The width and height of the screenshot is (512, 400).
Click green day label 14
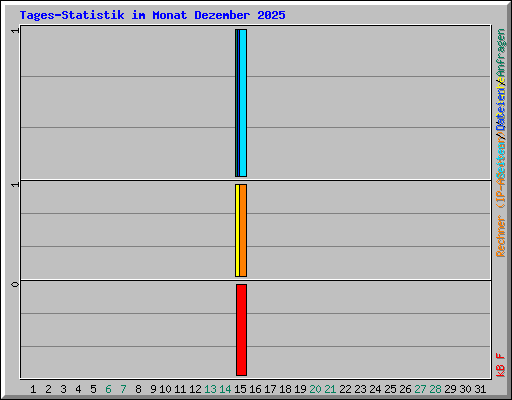pos(225,389)
